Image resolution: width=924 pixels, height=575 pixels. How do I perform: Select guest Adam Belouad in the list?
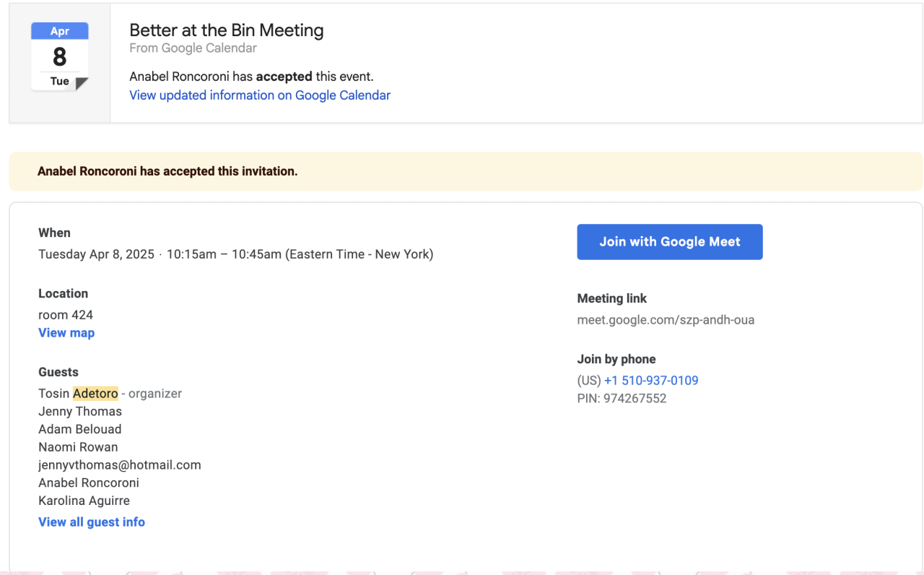(x=80, y=430)
